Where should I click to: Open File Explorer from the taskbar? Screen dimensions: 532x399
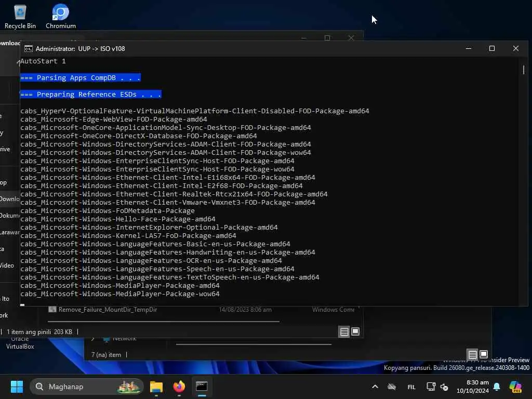156,387
